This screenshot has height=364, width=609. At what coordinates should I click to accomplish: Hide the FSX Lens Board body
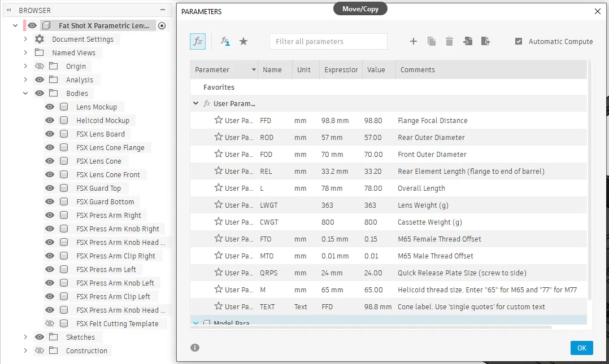[50, 134]
